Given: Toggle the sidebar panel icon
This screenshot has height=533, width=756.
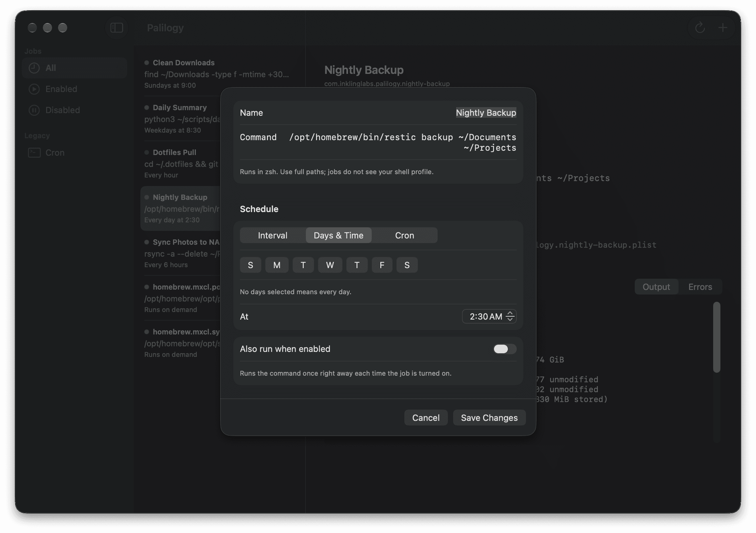Looking at the screenshot, I should pyautogui.click(x=116, y=28).
